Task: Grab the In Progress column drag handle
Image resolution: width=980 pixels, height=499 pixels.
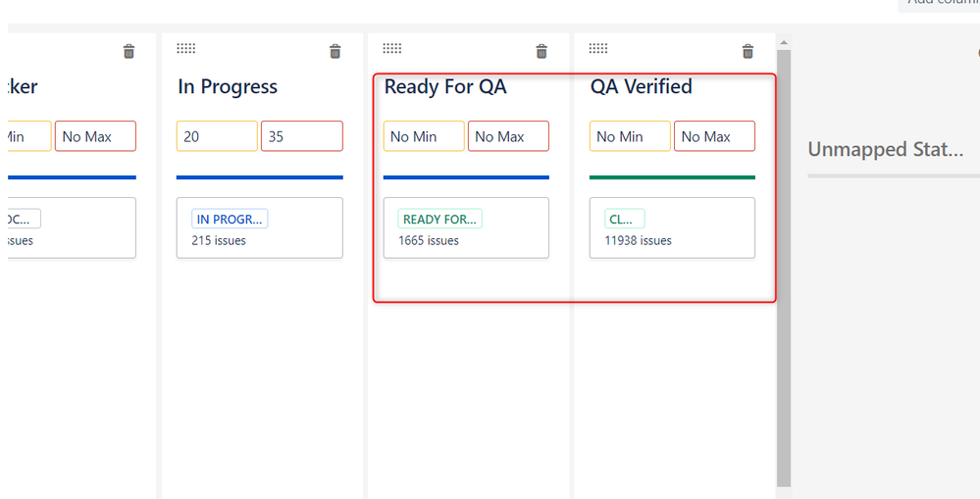Action: (185, 48)
